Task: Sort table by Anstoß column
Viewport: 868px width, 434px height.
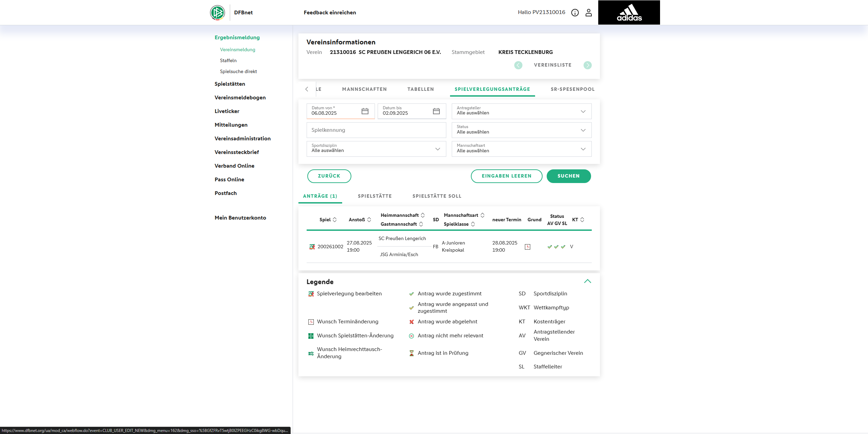Action: point(369,220)
